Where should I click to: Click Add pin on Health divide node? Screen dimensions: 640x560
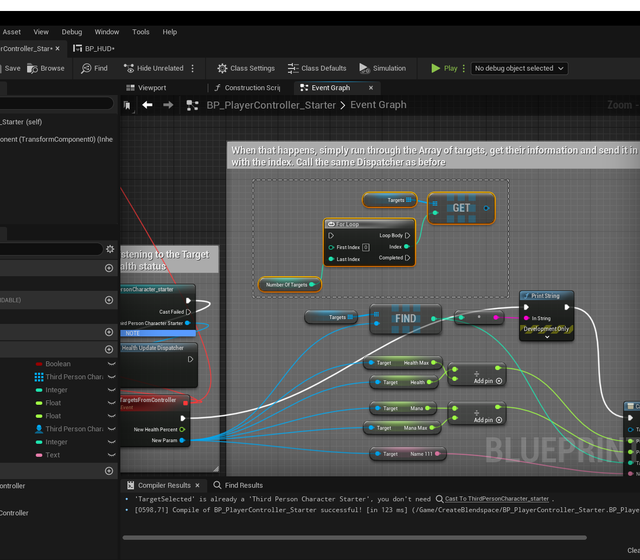tap(488, 381)
